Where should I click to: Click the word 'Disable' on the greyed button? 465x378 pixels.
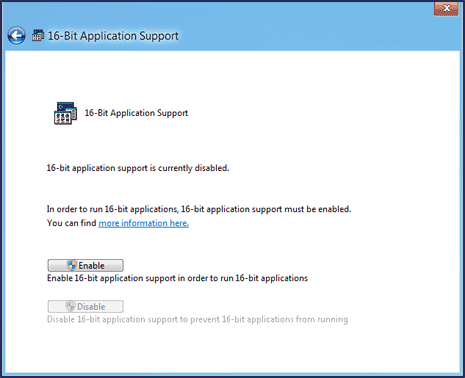[x=91, y=307]
